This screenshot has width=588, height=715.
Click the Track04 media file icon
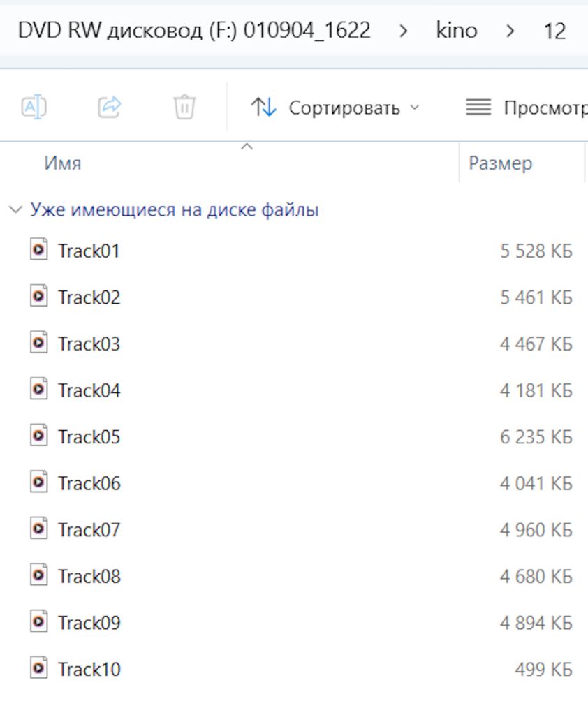click(x=39, y=389)
